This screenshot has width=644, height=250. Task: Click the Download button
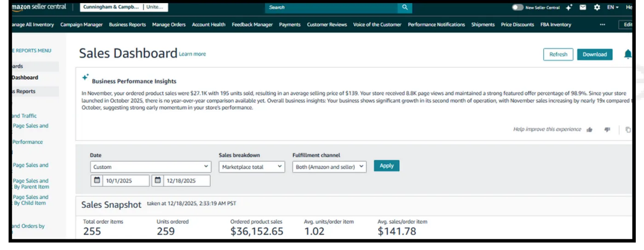click(x=595, y=54)
